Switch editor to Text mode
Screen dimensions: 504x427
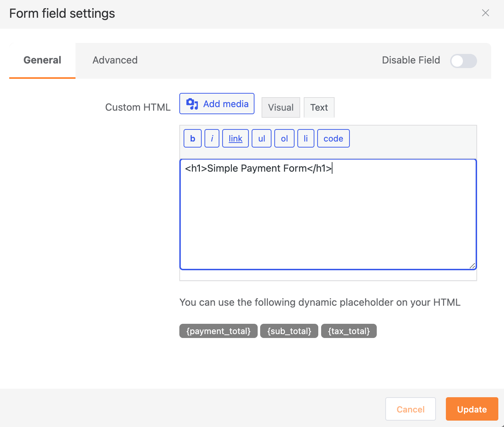(x=319, y=107)
